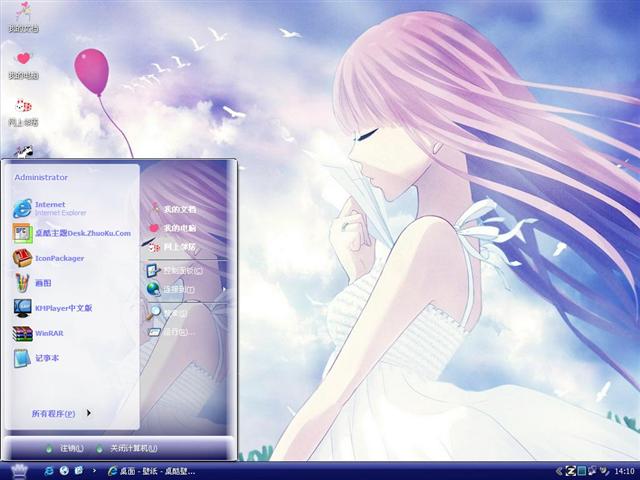Click the third Quick Launch icon
640x480 pixels.
[x=79, y=471]
